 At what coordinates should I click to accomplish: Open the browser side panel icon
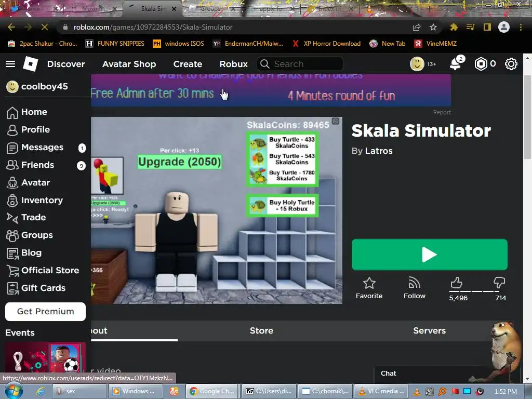tap(487, 27)
